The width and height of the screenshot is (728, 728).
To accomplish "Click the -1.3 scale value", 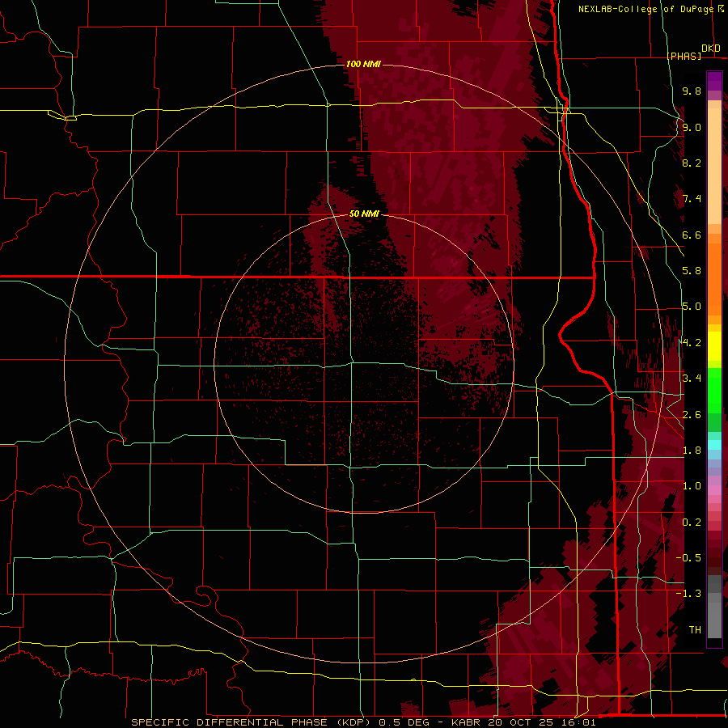I will pyautogui.click(x=688, y=594).
